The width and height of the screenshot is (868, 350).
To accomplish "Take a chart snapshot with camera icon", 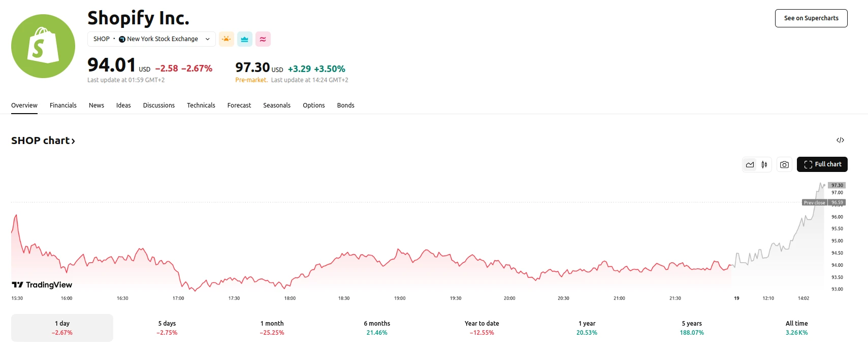I will [x=785, y=164].
